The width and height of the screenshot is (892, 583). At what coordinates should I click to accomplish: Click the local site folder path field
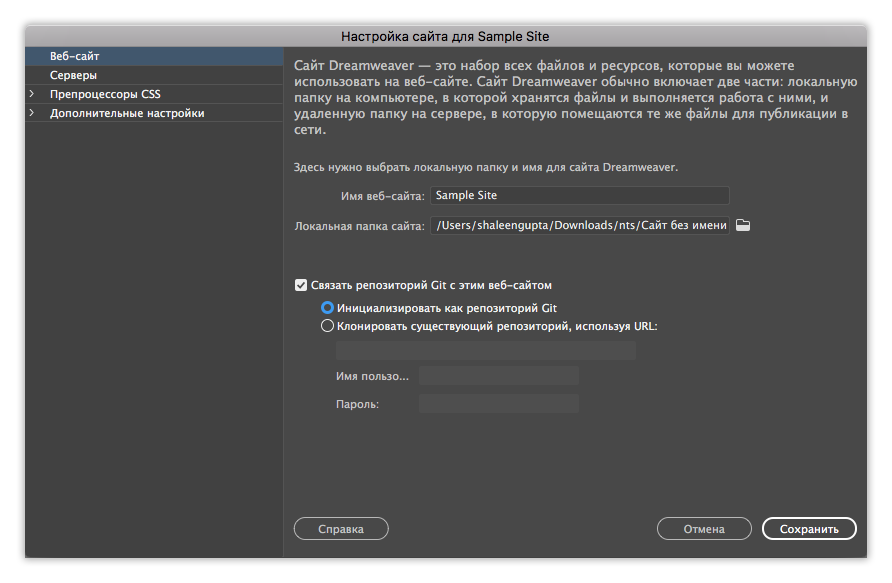pos(582,225)
